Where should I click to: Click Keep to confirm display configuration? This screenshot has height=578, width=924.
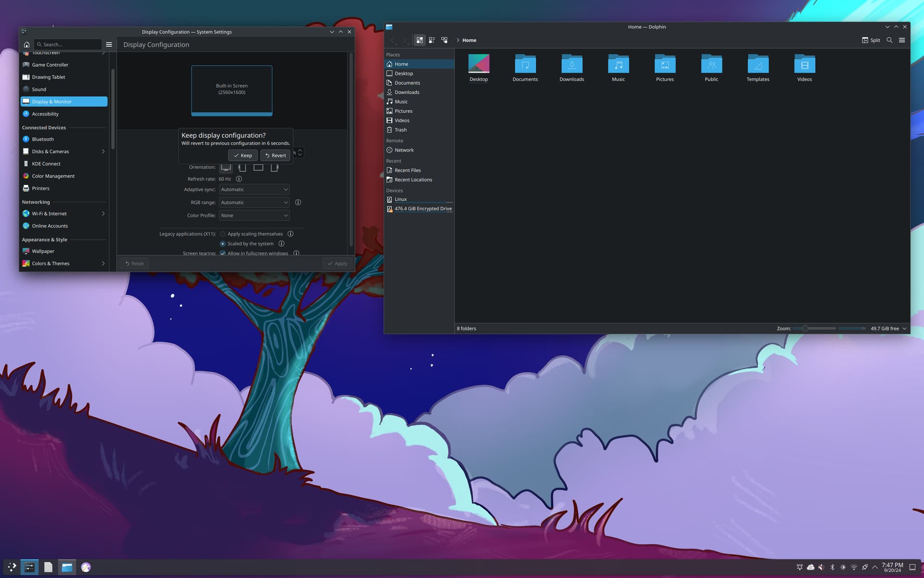(243, 155)
